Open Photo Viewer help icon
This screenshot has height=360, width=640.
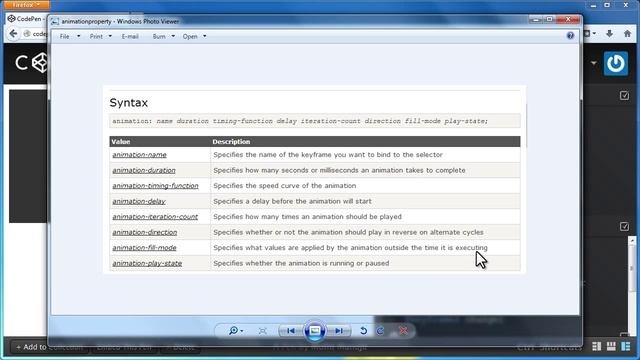coord(570,36)
